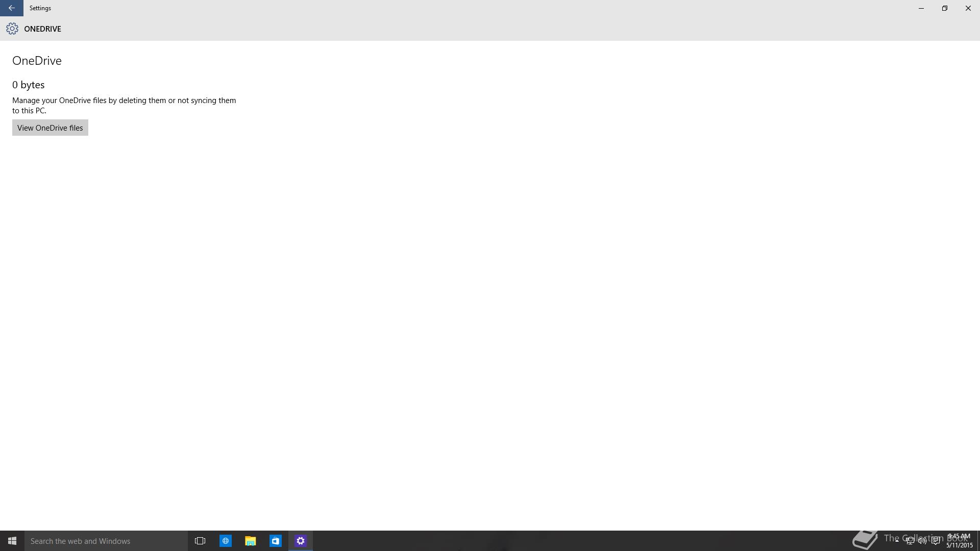Open the Windows Store taskbar icon

[275, 541]
